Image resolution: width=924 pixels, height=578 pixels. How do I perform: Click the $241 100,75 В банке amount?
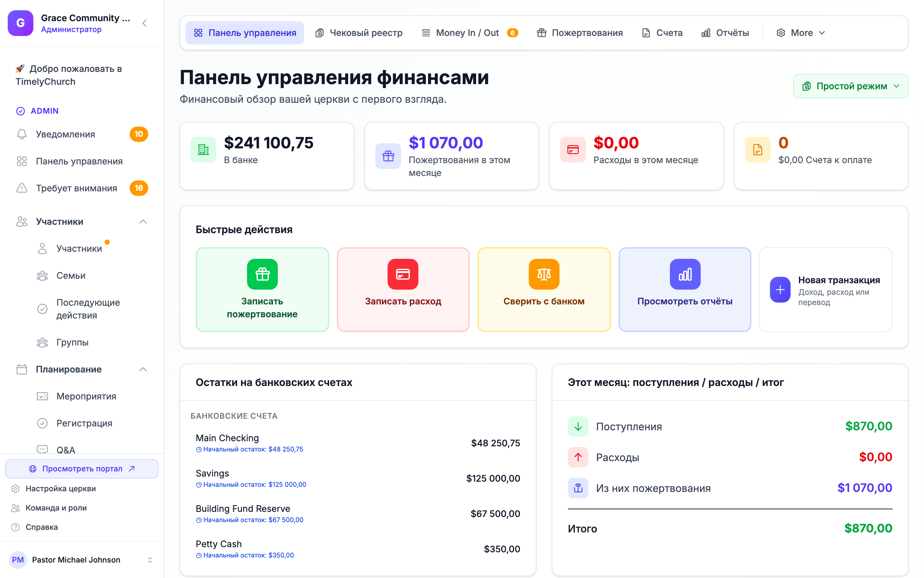(x=269, y=143)
